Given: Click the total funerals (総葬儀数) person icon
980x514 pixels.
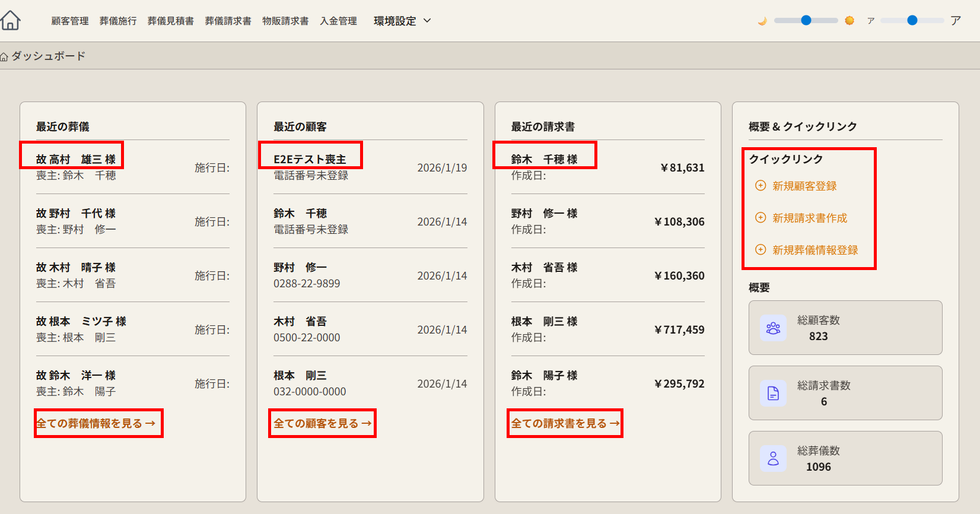Looking at the screenshot, I should coord(773,458).
